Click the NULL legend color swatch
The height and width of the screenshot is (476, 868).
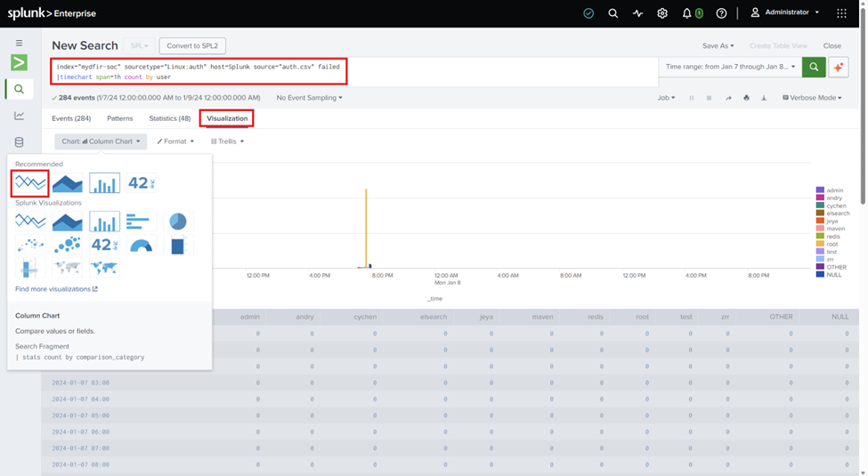pyautogui.click(x=820, y=275)
